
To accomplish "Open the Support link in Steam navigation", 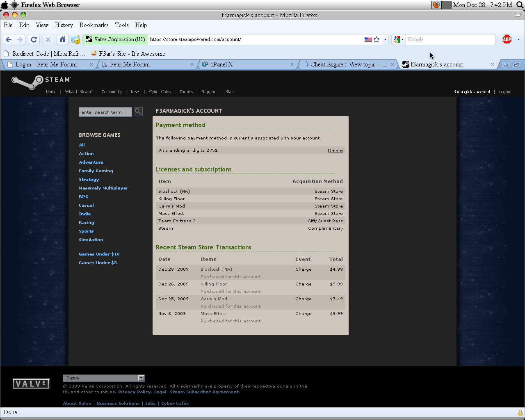I will click(209, 92).
